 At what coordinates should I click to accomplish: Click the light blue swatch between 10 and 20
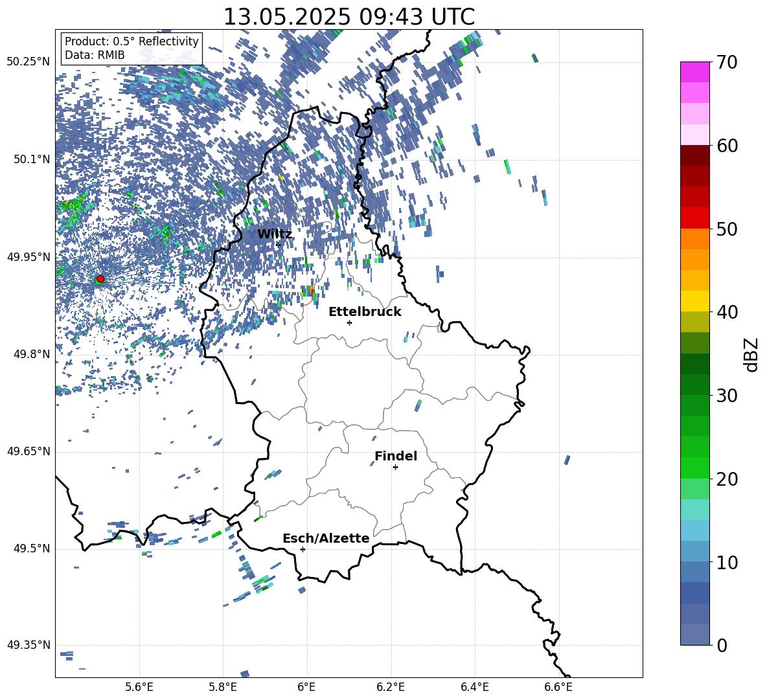694,530
